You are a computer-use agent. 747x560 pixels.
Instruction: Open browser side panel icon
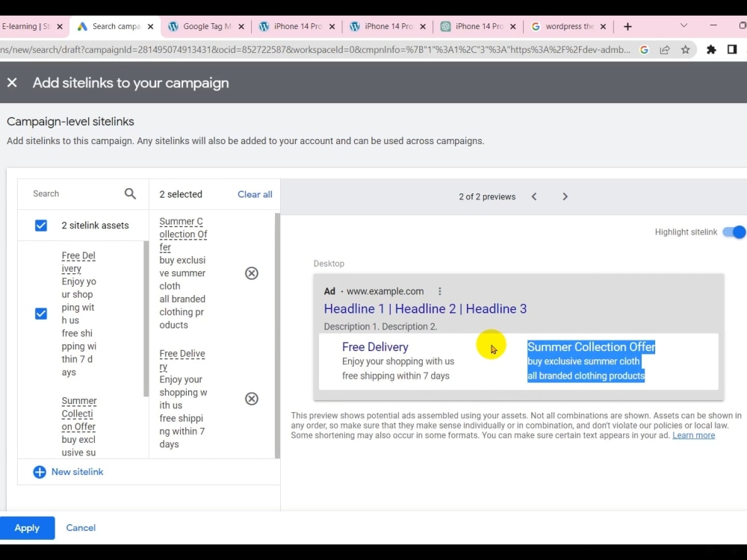click(x=732, y=49)
